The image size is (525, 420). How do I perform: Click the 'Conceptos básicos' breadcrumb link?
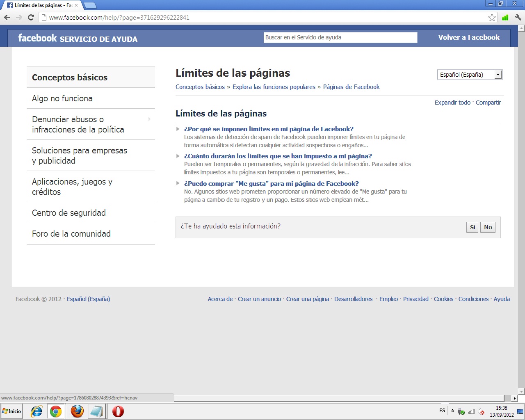(200, 87)
